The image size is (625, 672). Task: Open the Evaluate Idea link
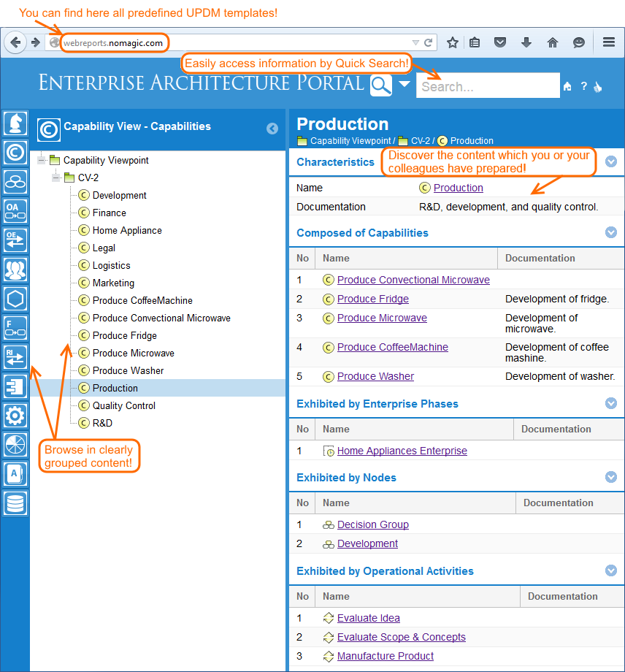369,618
